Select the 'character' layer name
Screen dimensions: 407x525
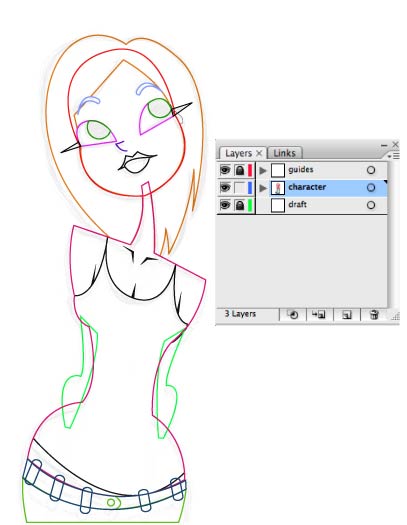[x=307, y=187]
